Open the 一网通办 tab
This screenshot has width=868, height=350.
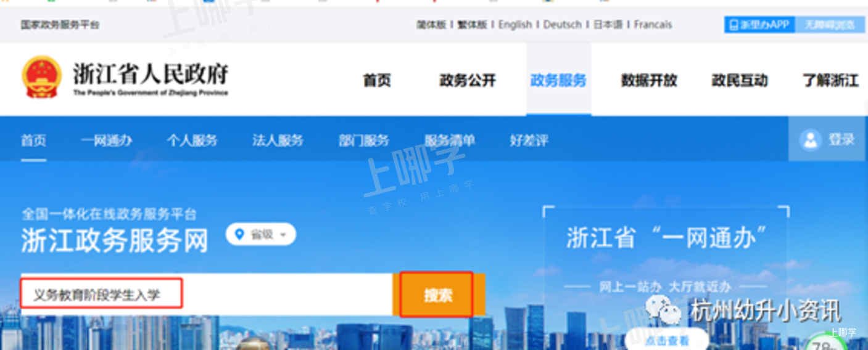(107, 140)
